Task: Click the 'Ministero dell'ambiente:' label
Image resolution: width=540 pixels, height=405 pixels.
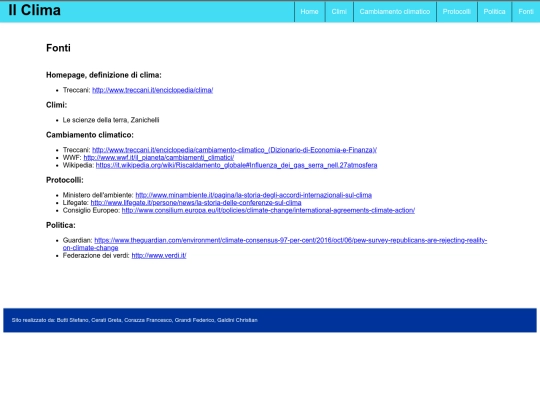Action: tap(98, 195)
